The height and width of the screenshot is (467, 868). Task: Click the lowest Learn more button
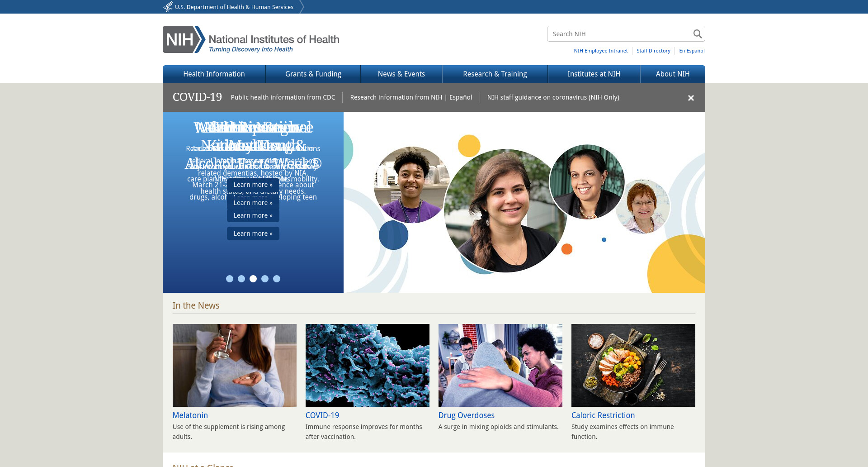(253, 233)
